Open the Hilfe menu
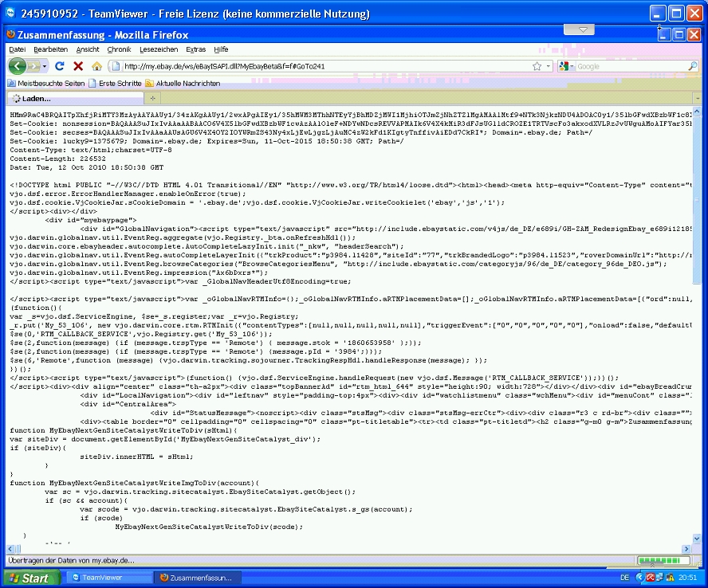The image size is (708, 588). pos(221,49)
